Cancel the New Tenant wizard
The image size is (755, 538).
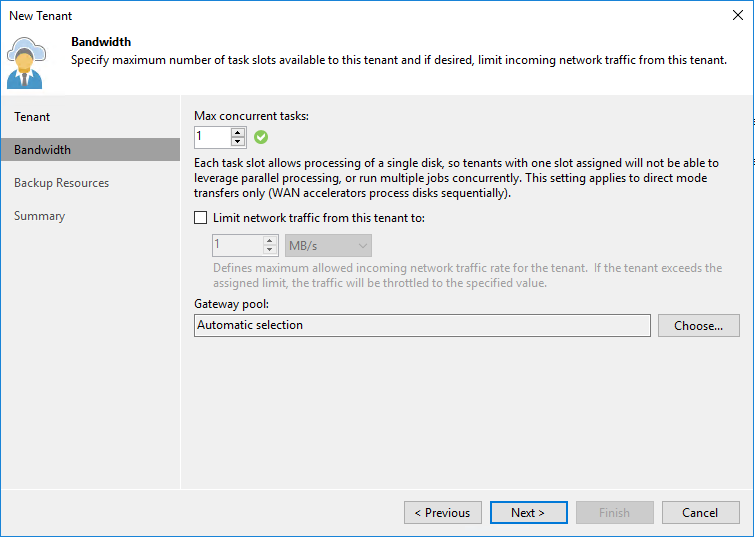[x=701, y=512]
